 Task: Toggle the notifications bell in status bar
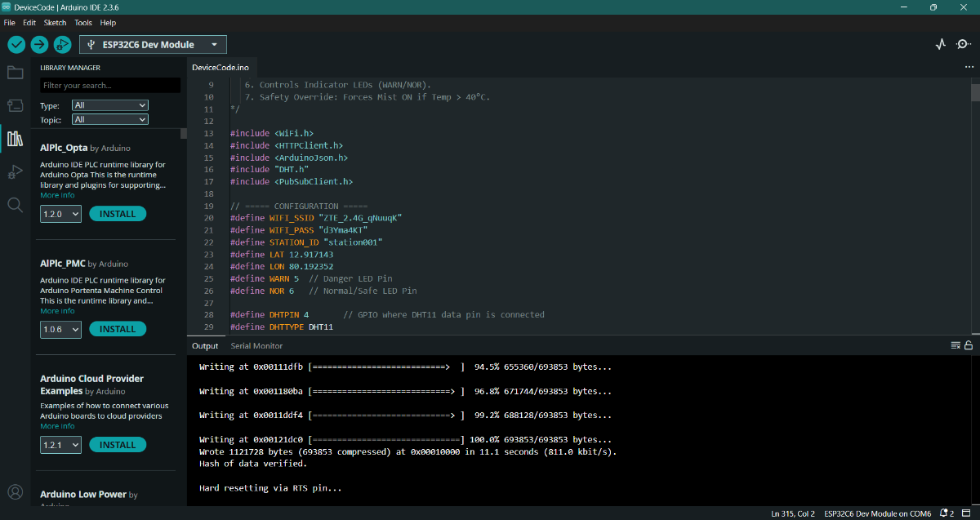(x=946, y=513)
